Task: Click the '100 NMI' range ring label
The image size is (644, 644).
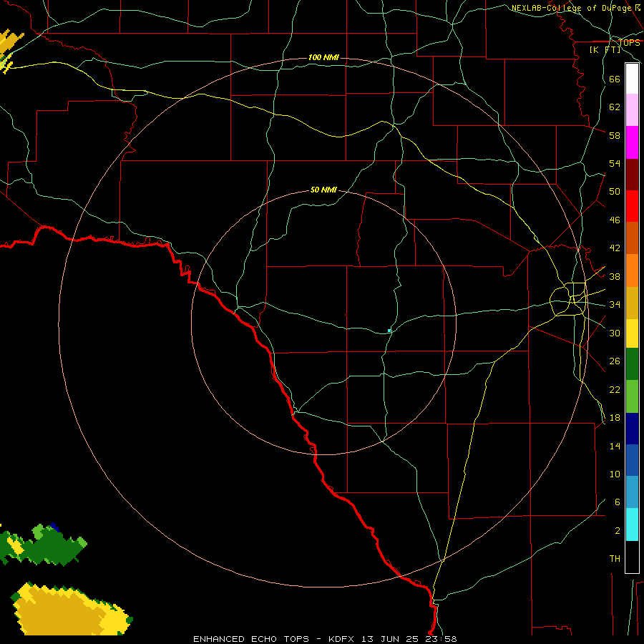Action: [323, 57]
